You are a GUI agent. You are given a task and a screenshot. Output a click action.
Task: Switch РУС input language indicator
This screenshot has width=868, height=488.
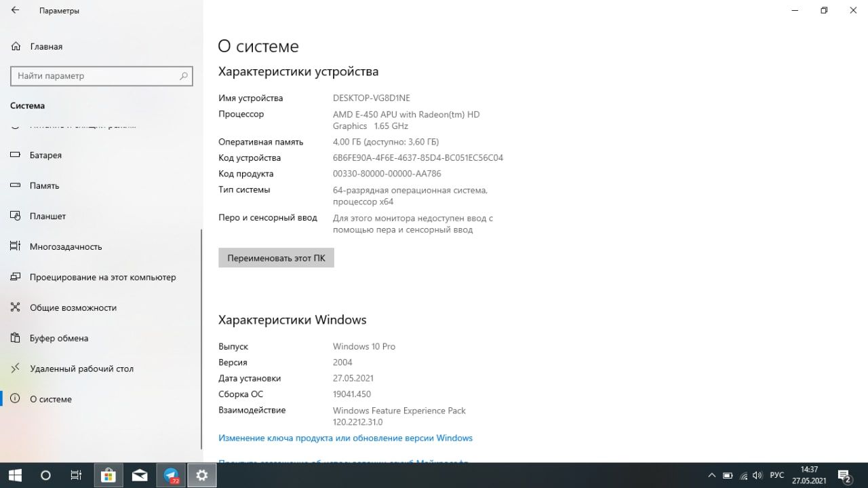(x=778, y=475)
